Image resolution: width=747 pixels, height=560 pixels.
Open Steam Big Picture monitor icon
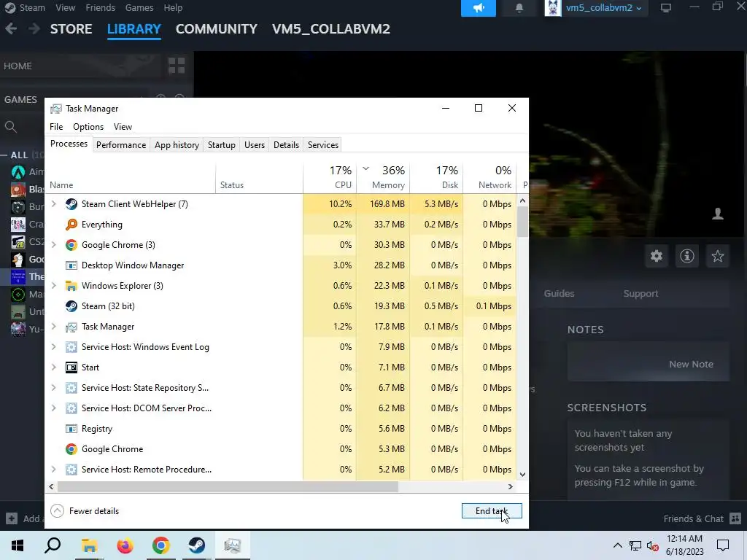pos(665,8)
